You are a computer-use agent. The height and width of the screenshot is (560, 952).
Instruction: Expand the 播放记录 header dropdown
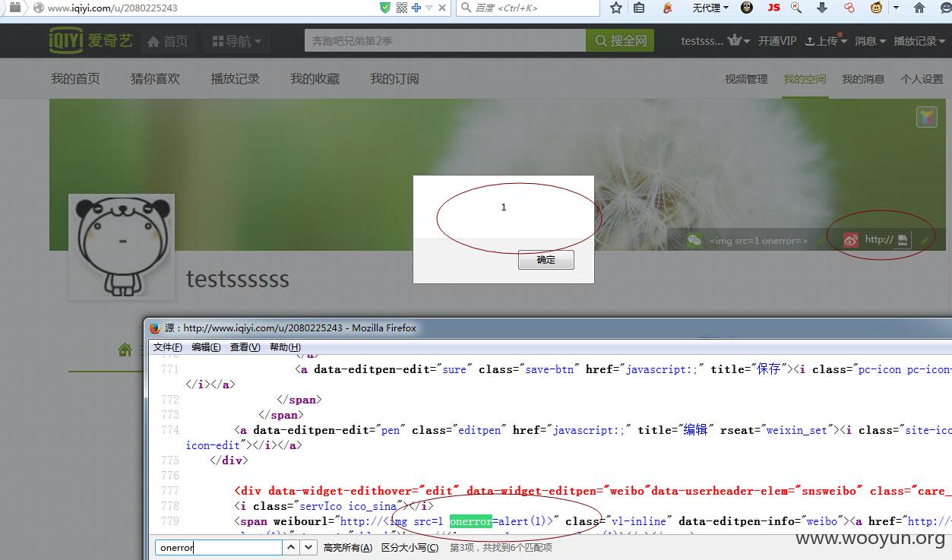tap(919, 41)
